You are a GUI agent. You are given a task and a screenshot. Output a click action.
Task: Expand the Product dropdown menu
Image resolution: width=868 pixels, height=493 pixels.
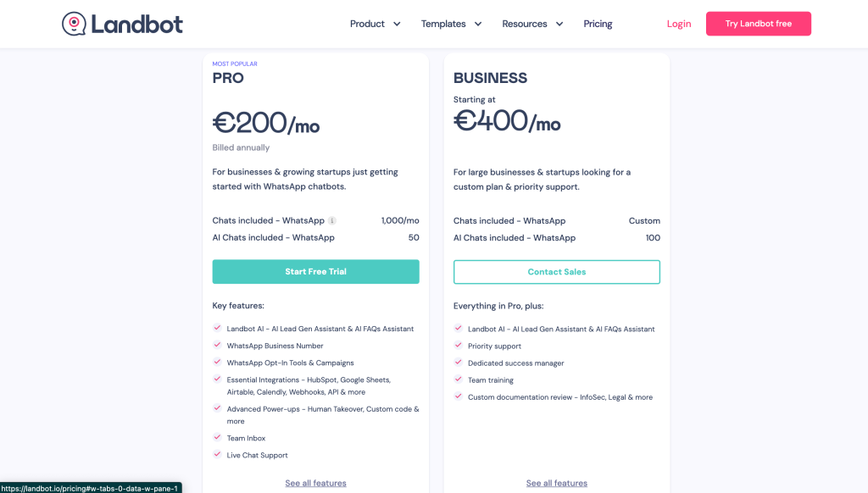[376, 24]
